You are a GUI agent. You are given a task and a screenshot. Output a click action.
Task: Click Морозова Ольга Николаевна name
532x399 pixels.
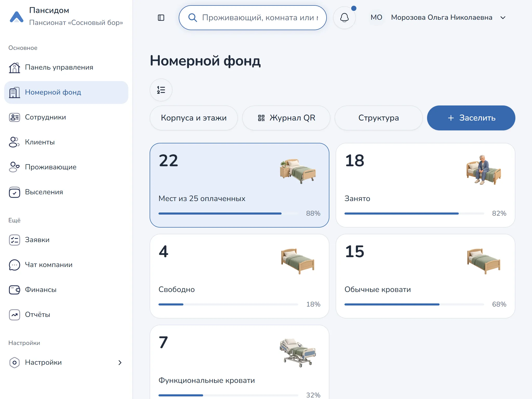pos(442,17)
